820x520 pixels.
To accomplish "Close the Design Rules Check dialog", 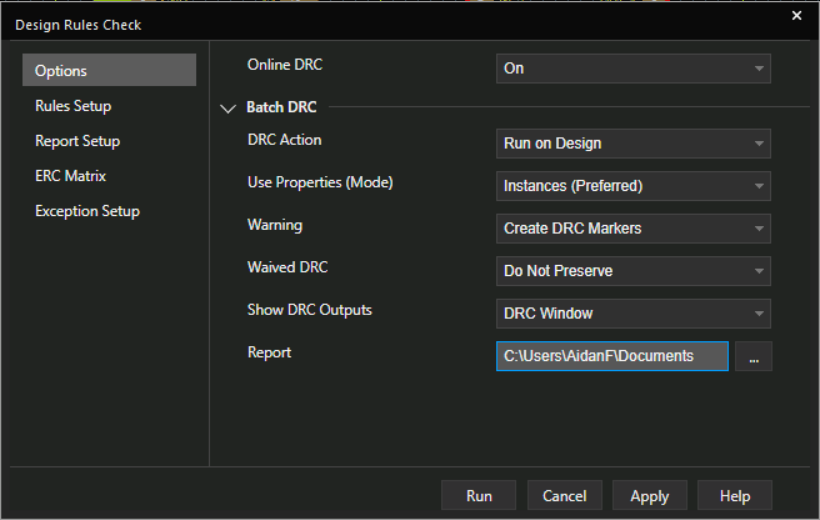I will (796, 16).
